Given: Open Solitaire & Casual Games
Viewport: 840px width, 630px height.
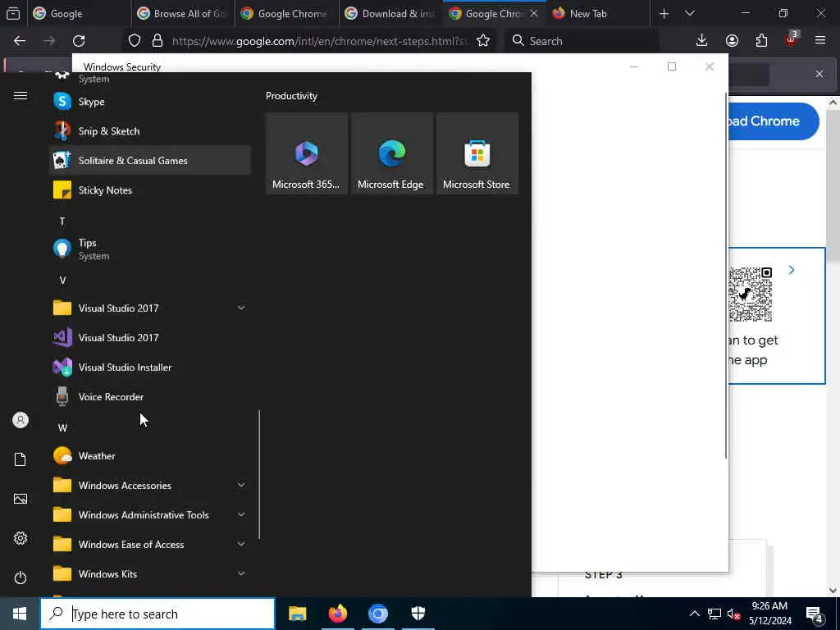Looking at the screenshot, I should 150,161.
